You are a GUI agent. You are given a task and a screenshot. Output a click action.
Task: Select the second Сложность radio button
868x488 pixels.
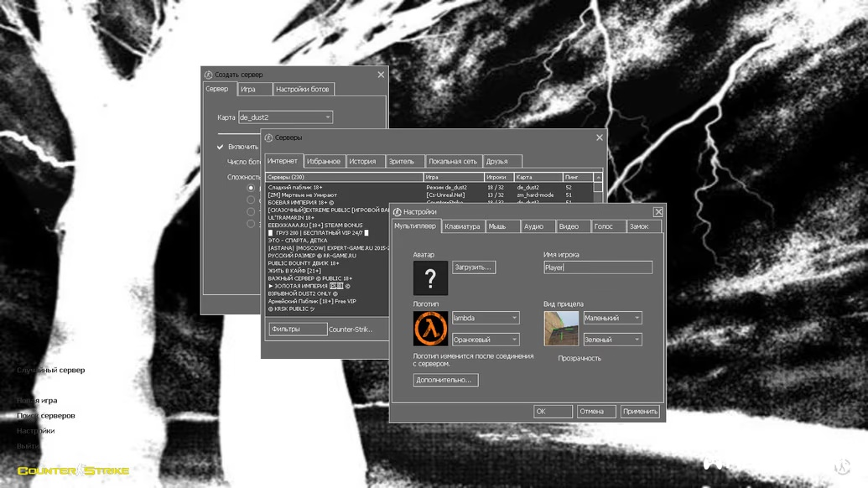(x=251, y=200)
